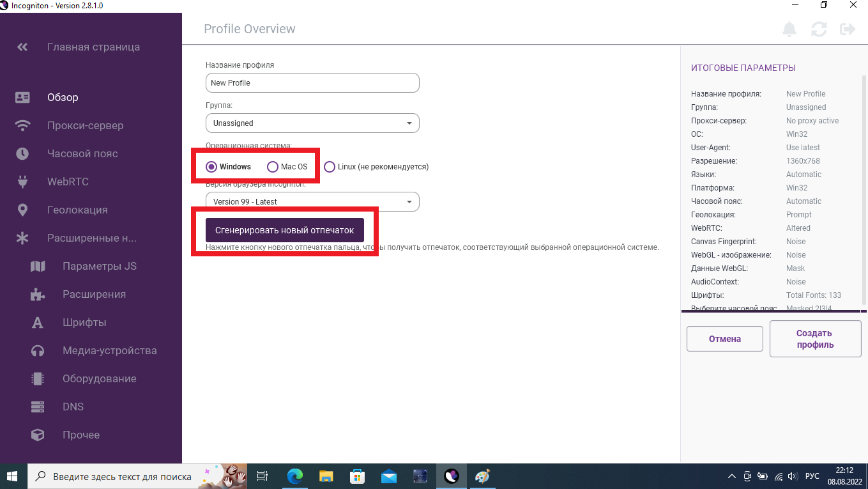Click the ИТОГОВЫЕ ПАРАМЕТРЫ heading
The width and height of the screenshot is (868, 489).
[743, 68]
